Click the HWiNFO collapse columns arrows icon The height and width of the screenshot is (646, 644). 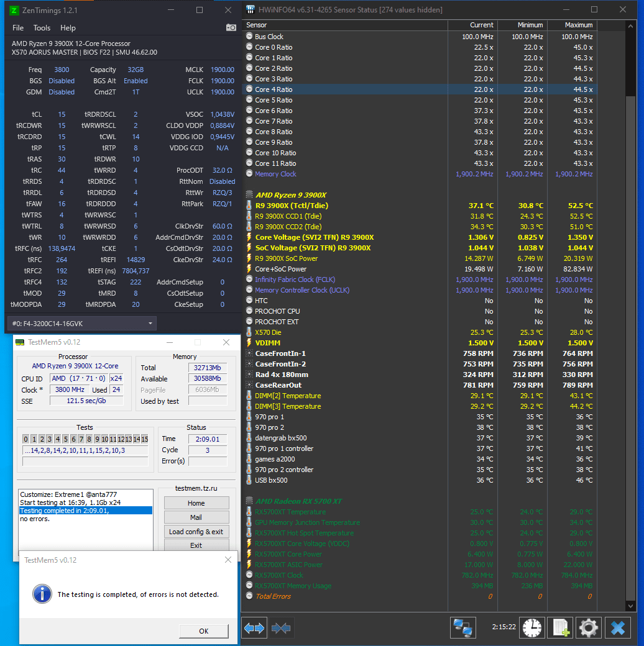click(x=281, y=628)
